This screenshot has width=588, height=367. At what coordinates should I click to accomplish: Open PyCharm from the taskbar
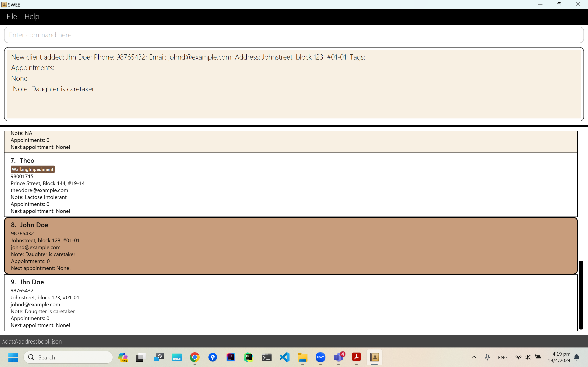(x=248, y=357)
